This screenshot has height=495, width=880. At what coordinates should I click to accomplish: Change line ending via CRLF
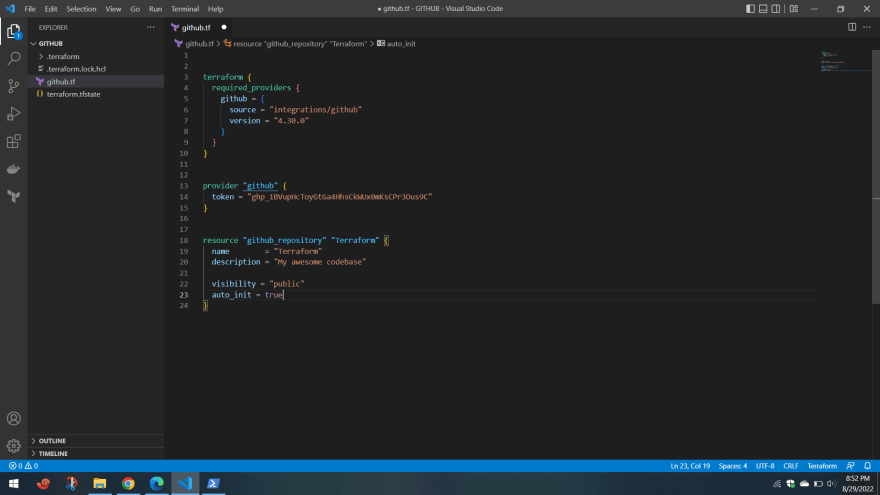point(791,466)
